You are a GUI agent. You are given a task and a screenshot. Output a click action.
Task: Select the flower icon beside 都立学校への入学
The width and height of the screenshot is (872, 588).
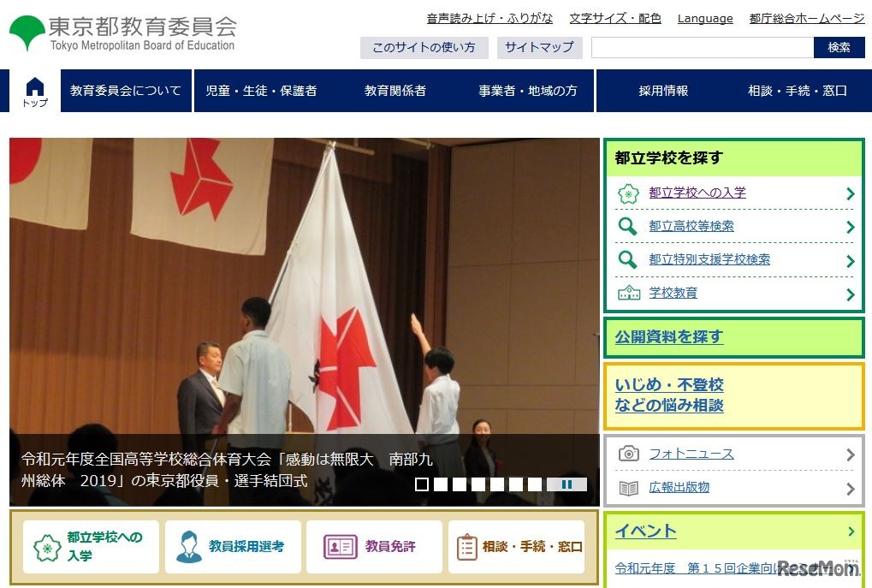pyautogui.click(x=628, y=193)
